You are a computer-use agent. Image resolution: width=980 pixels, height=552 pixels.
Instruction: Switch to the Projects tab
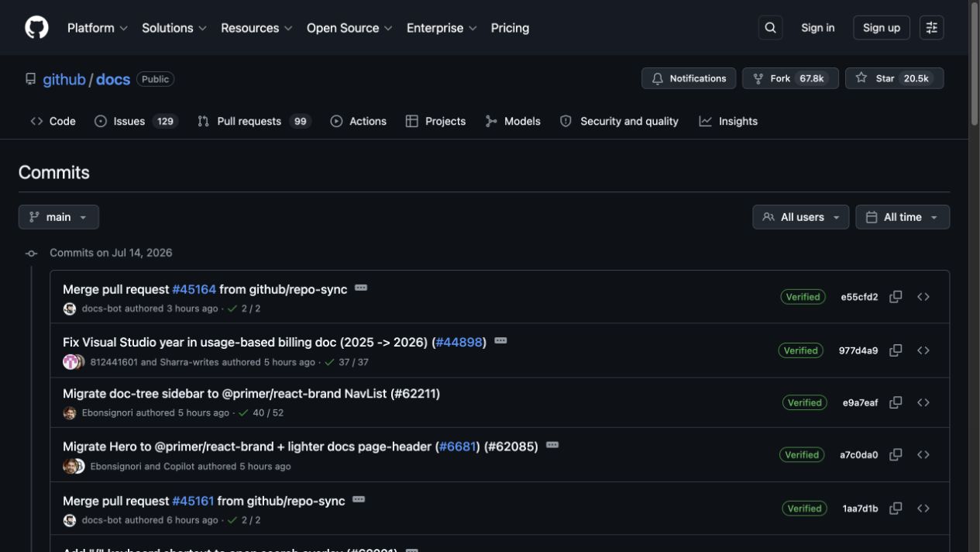435,121
